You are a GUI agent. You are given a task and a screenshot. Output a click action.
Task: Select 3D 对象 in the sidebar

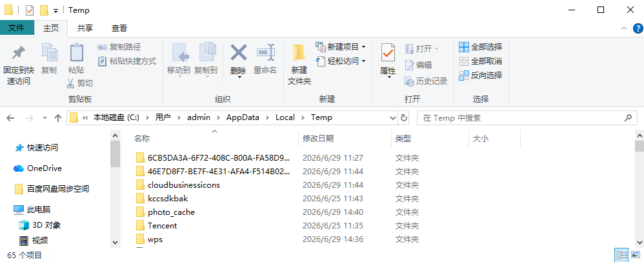coord(40,225)
